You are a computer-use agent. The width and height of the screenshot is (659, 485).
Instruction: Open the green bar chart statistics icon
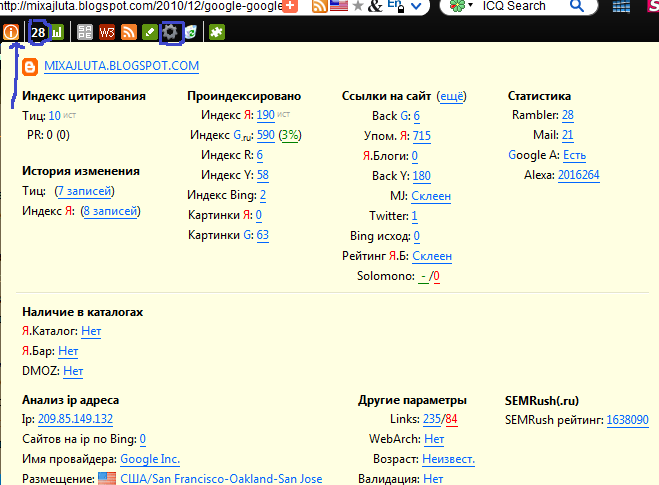pos(57,32)
